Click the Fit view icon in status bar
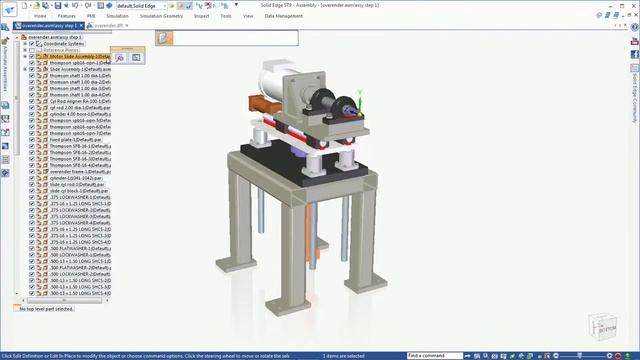 click(x=494, y=356)
